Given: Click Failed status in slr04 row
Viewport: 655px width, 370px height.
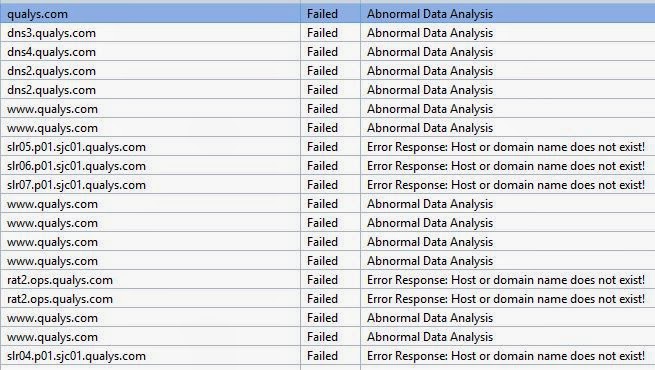Looking at the screenshot, I should point(322,356).
